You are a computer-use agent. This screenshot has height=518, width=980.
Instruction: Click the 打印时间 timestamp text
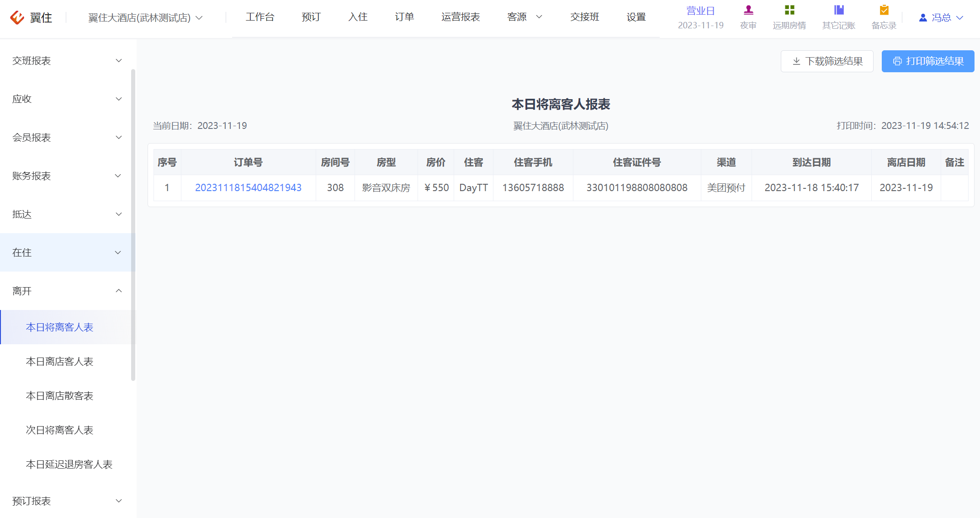pos(903,126)
